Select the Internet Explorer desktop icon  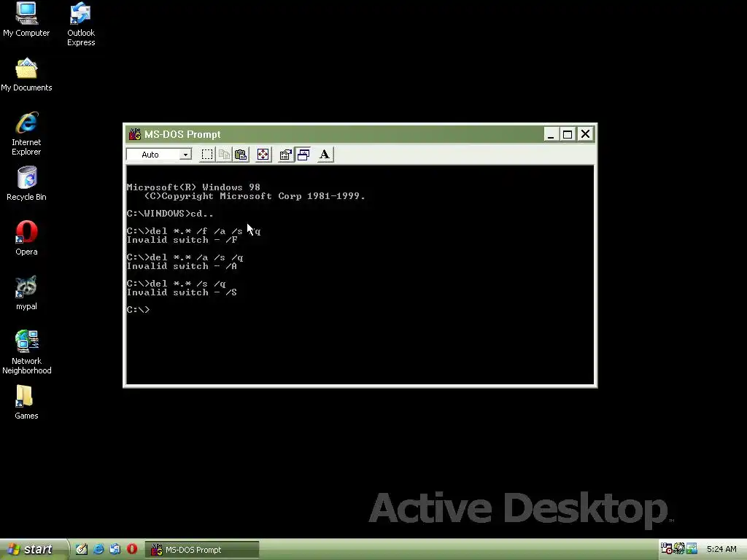(x=26, y=134)
